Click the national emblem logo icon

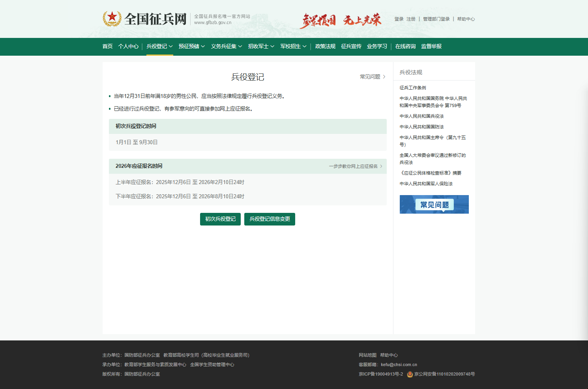coord(112,19)
